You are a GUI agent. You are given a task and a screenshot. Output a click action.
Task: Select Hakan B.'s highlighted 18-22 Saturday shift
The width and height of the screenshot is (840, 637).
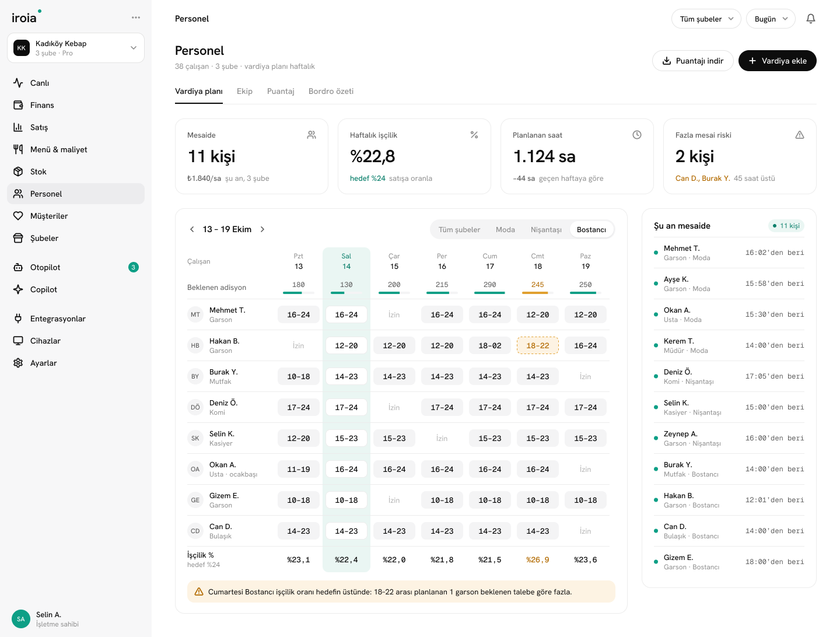538,345
